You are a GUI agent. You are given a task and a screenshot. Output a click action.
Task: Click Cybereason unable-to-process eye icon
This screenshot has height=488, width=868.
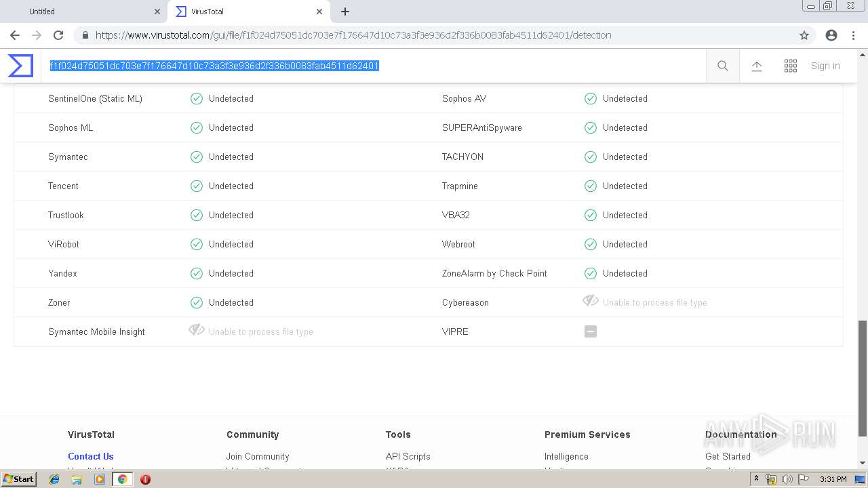591,301
